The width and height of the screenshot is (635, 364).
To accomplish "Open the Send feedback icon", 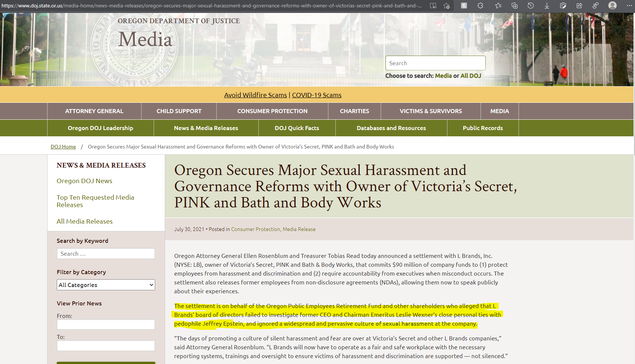I will pyautogui.click(x=596, y=6).
